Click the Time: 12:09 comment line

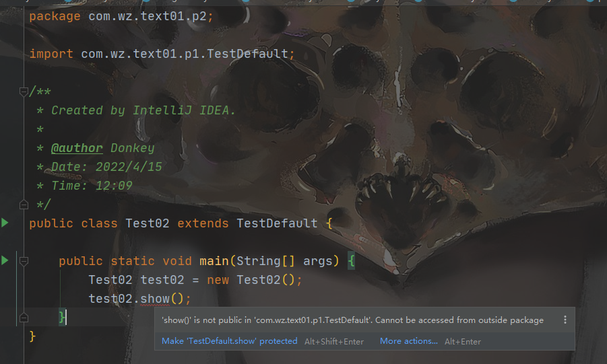tap(92, 186)
